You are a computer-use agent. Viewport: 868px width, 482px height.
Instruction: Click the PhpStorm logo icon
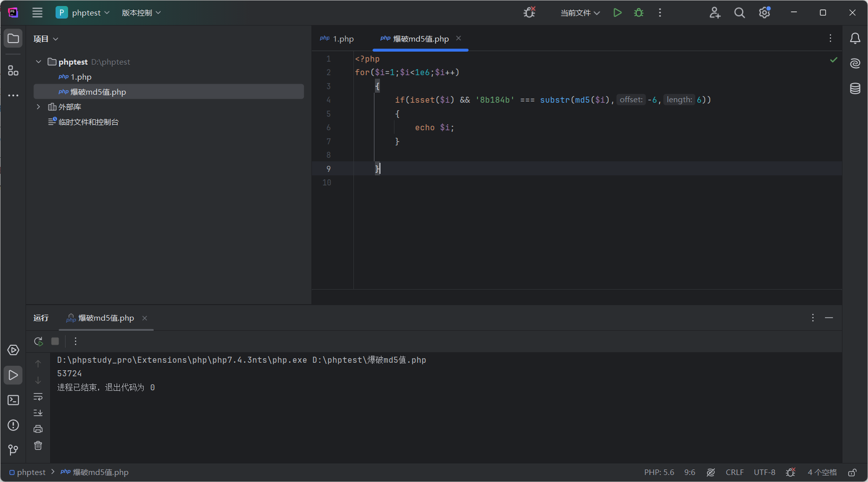tap(13, 13)
